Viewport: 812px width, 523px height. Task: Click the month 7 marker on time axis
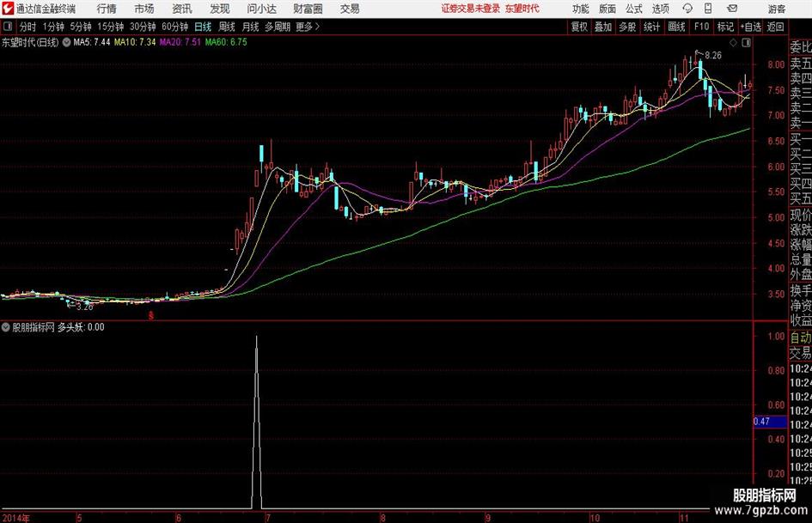(267, 518)
